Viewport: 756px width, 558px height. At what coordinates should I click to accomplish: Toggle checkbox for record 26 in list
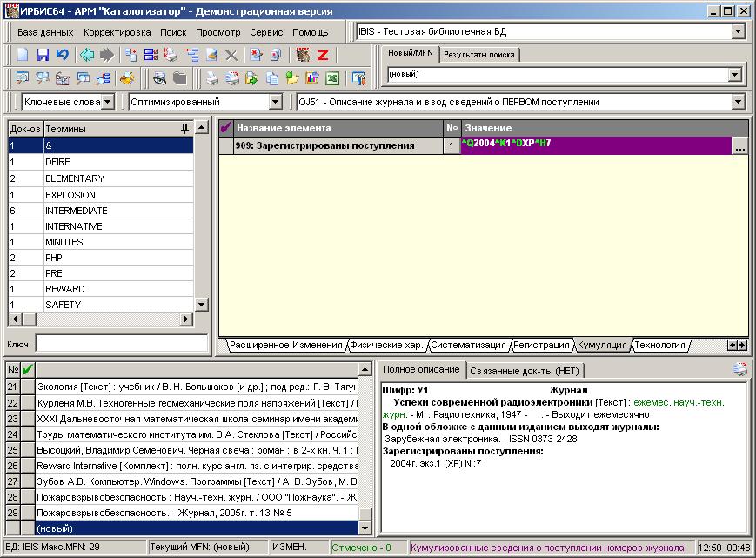tap(28, 466)
